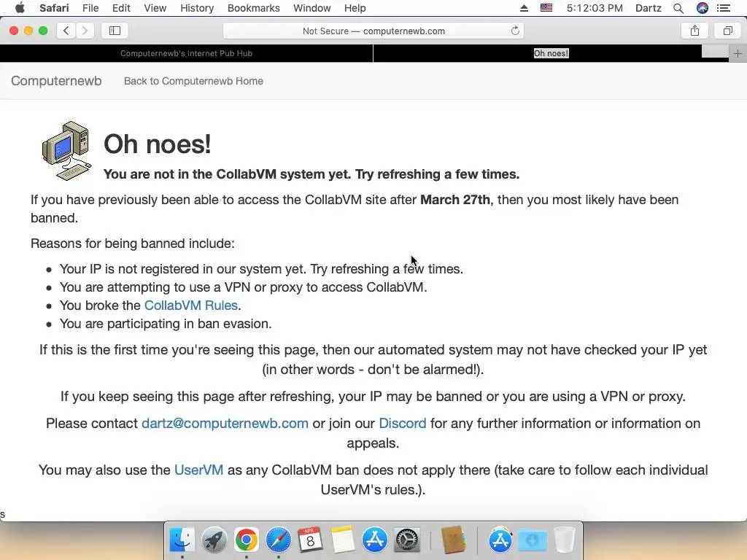This screenshot has width=747, height=560.
Task: Click the 'Oh noes!' page heading
Action: click(158, 144)
